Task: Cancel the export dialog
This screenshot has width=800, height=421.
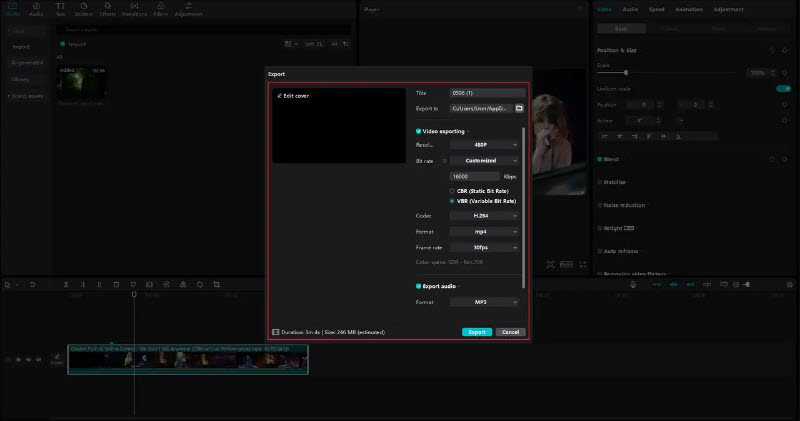Action: pos(508,332)
